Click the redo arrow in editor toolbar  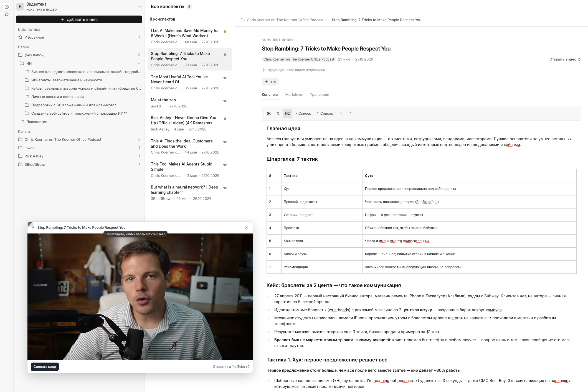pyautogui.click(x=350, y=113)
